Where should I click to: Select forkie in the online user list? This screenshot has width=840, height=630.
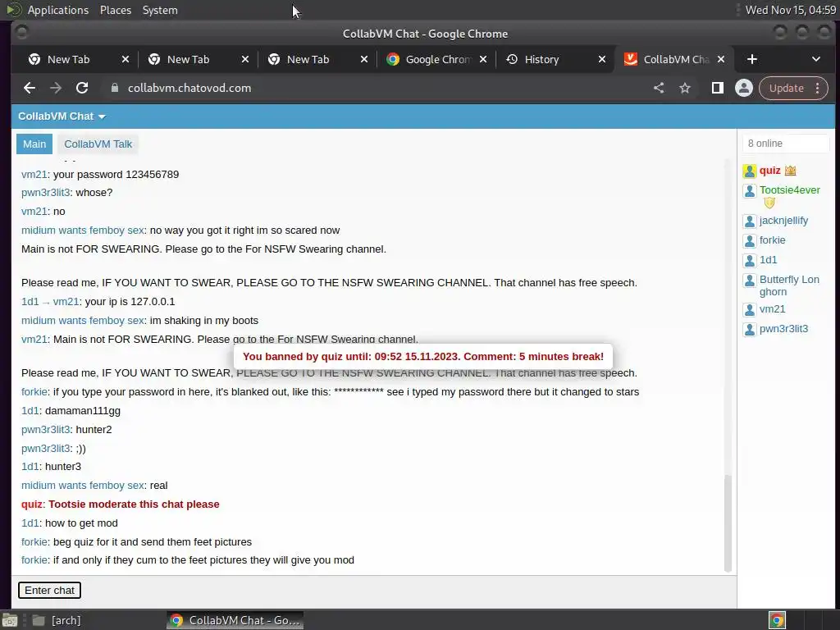[x=773, y=240]
